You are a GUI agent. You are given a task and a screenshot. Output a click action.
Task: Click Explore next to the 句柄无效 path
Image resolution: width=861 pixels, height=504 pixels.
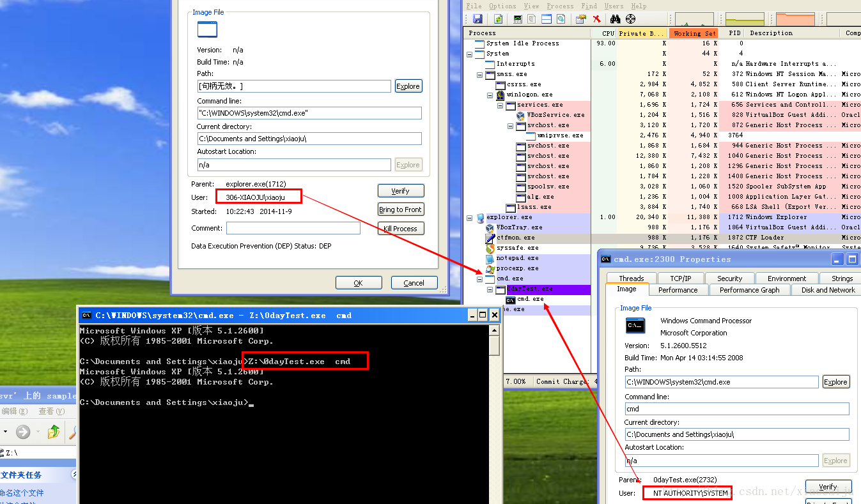click(x=408, y=86)
